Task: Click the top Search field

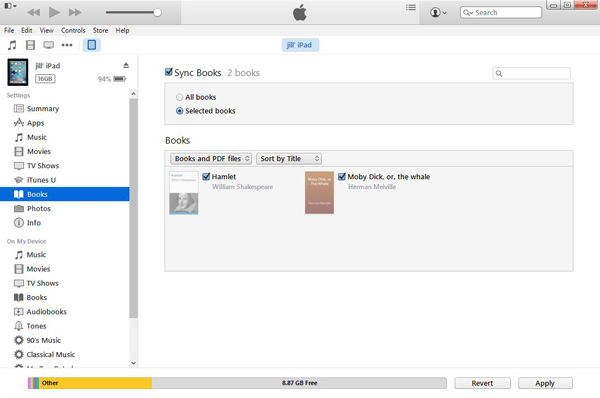Action: pyautogui.click(x=501, y=12)
